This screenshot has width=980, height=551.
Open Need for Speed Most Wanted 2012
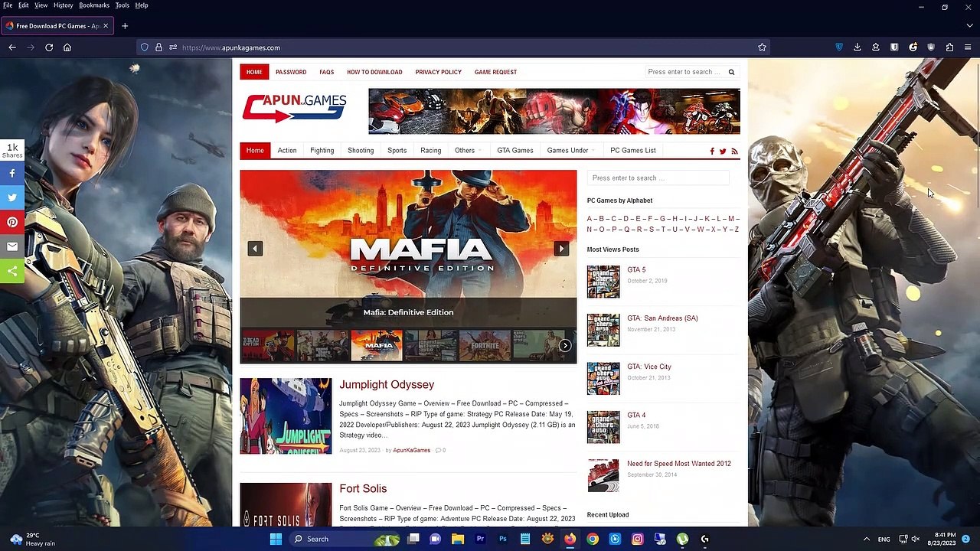[679, 464]
